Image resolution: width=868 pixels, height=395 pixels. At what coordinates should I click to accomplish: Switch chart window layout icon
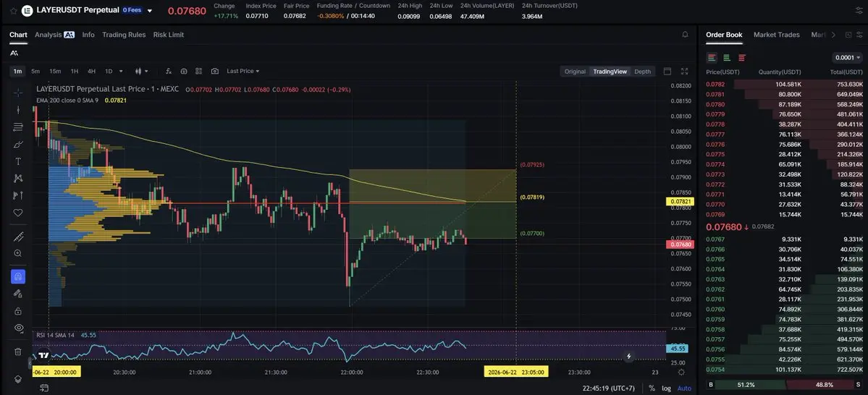click(667, 72)
